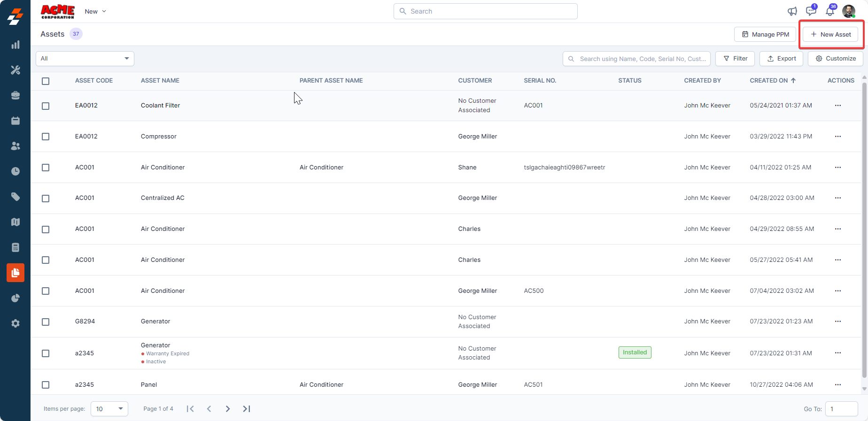The image size is (868, 421).
Task: Open the dashboard bar chart sidebar icon
Action: (x=15, y=45)
